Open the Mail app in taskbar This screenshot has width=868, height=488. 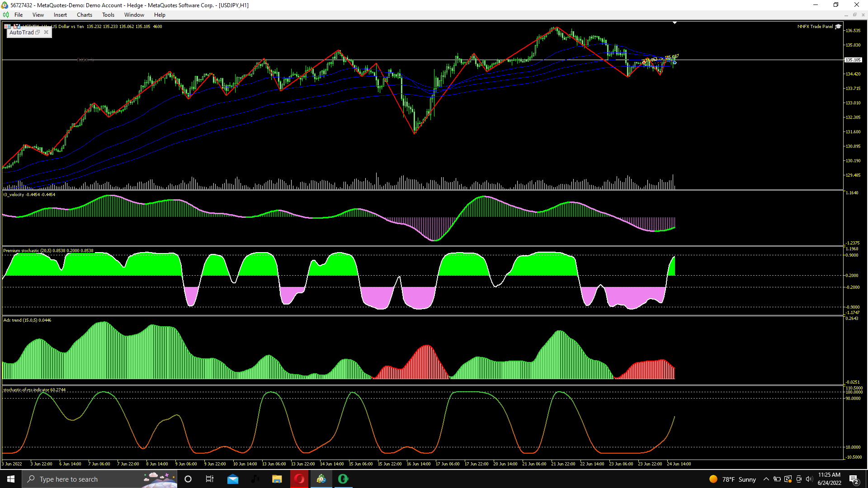pyautogui.click(x=233, y=479)
